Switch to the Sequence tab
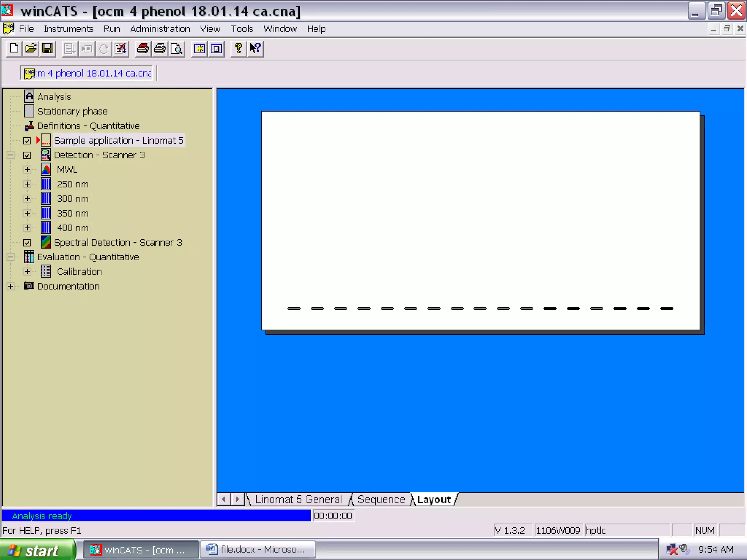Viewport: 747px width, 560px height. pyautogui.click(x=381, y=499)
